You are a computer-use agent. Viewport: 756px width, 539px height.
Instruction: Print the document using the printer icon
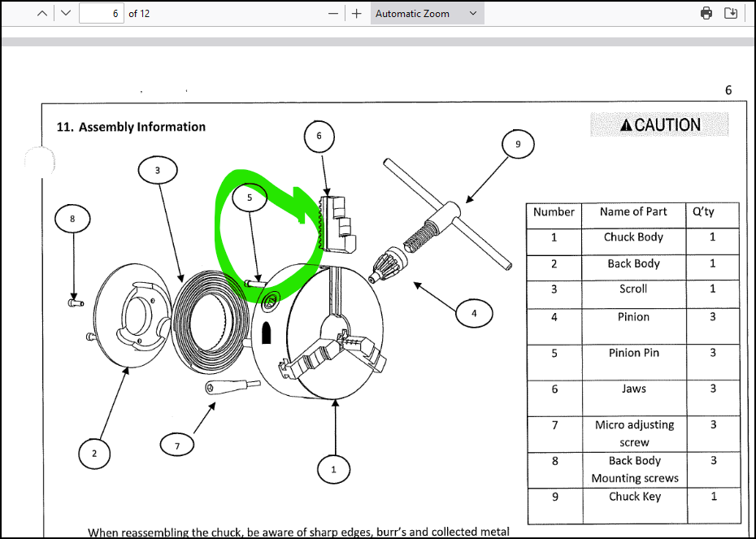[706, 13]
